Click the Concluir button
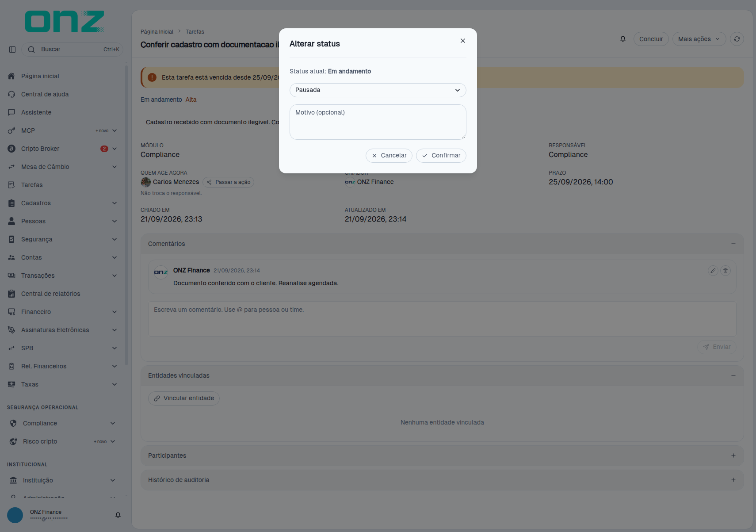 [x=651, y=39]
